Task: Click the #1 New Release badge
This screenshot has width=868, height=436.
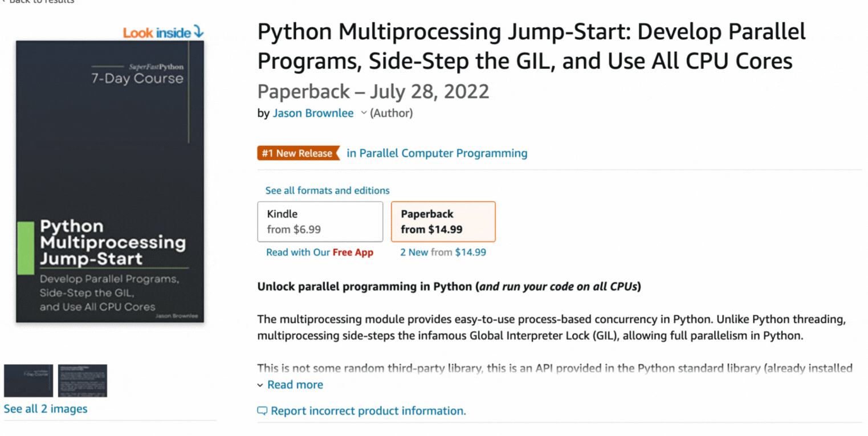Action: [297, 153]
